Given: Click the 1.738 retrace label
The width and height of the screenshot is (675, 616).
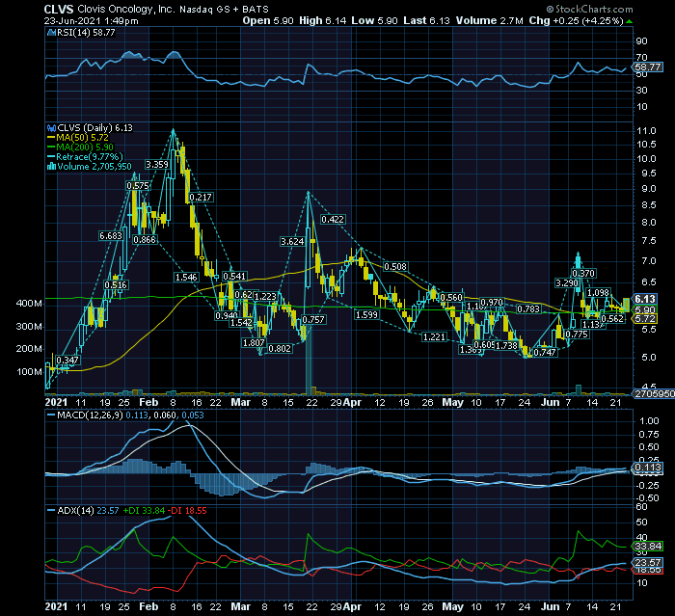Looking at the screenshot, I should point(506,345).
